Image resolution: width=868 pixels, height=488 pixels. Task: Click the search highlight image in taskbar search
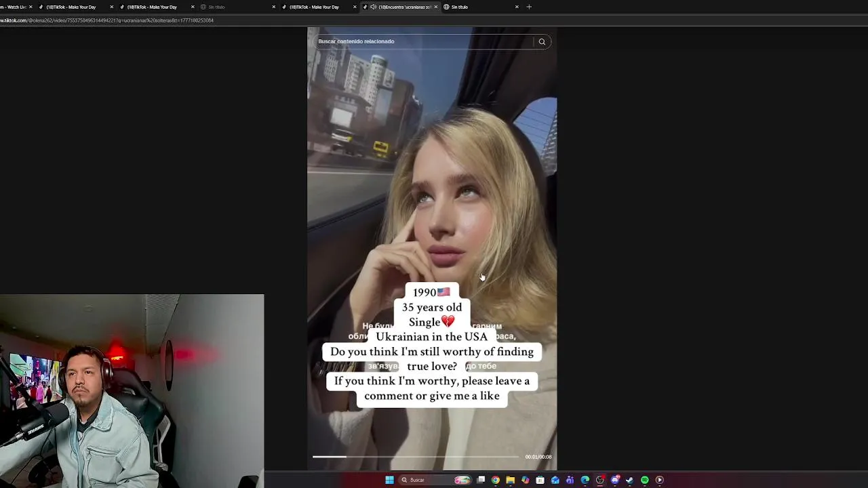pos(462,480)
